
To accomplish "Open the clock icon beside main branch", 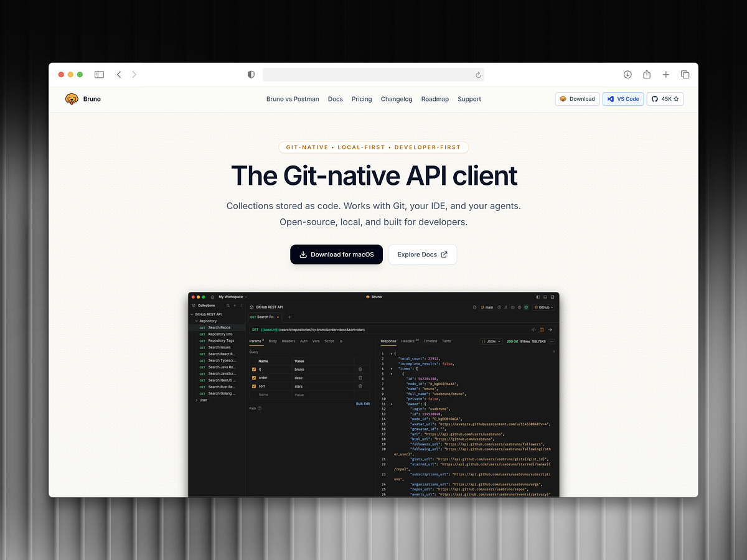I will [x=499, y=307].
